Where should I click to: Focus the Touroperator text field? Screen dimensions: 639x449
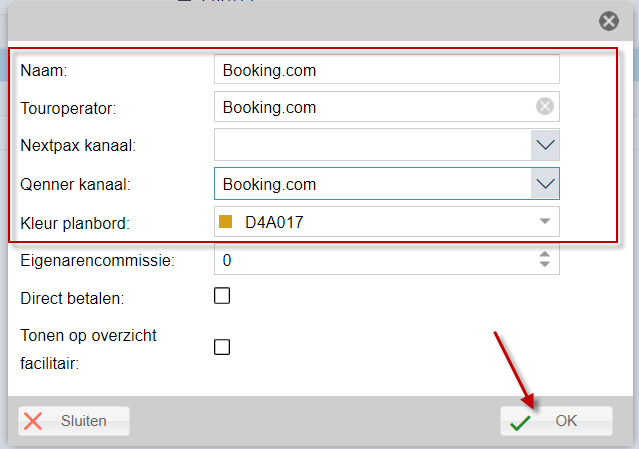click(375, 107)
